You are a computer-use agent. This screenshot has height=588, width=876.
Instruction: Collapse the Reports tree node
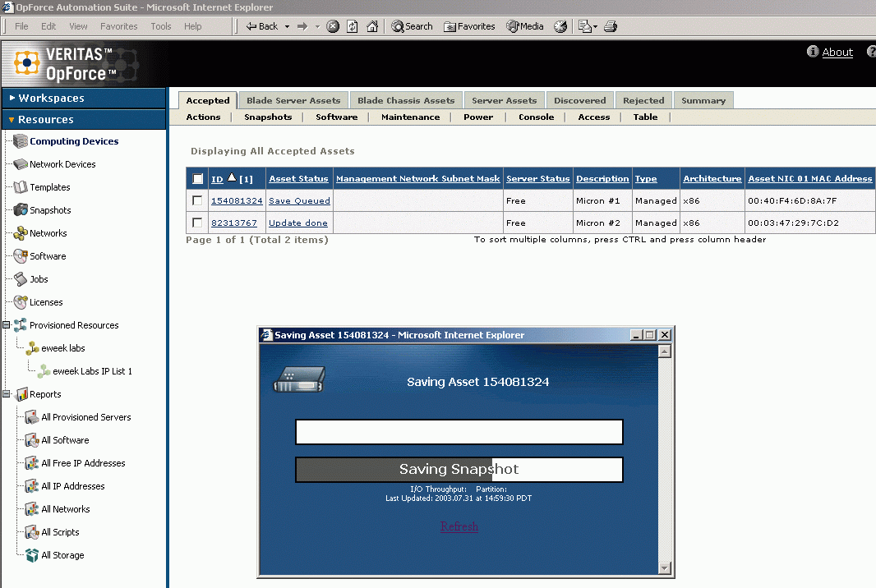(6, 393)
